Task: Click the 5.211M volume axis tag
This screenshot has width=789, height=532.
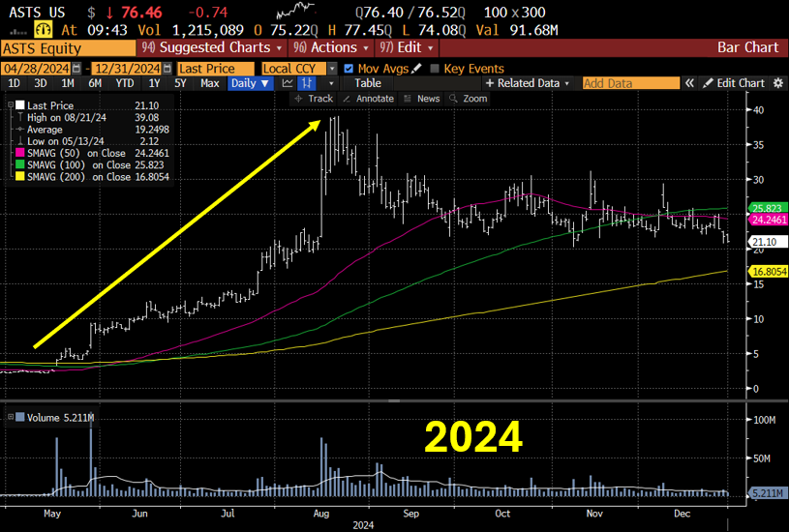Action: 768,493
